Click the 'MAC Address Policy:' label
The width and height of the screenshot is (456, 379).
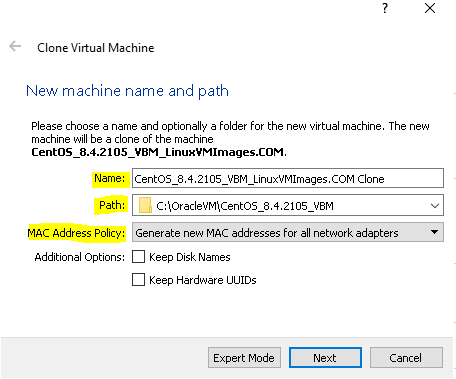click(76, 233)
